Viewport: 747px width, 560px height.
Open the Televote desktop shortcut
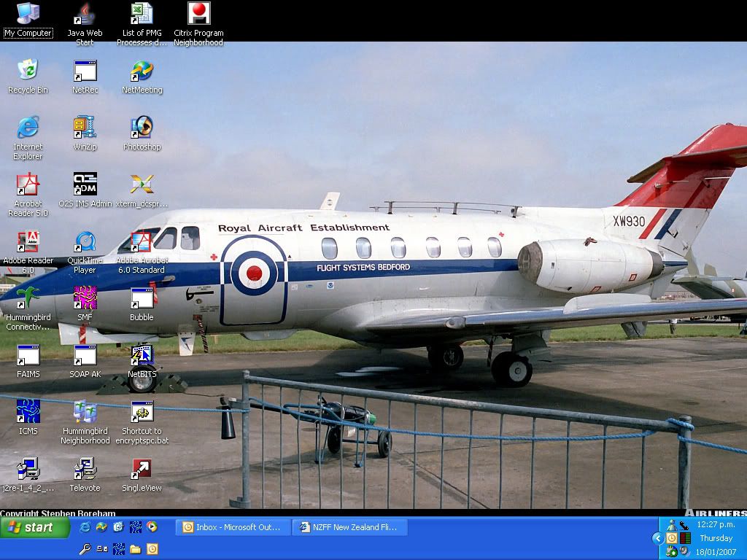(85, 470)
